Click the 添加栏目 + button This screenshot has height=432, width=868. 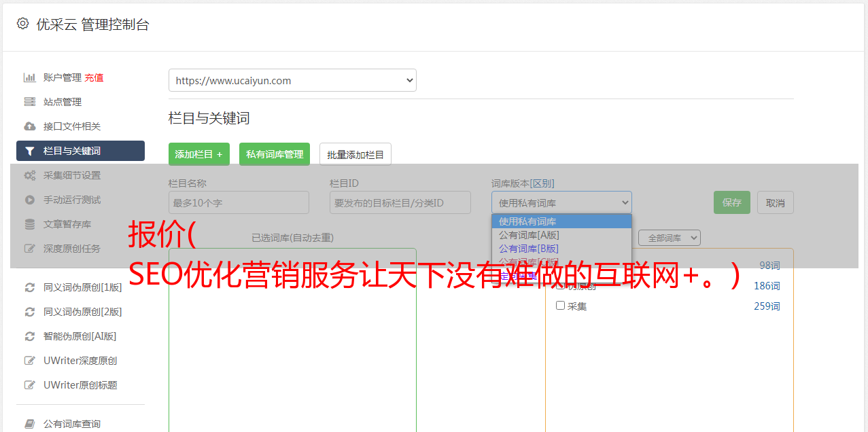199,154
